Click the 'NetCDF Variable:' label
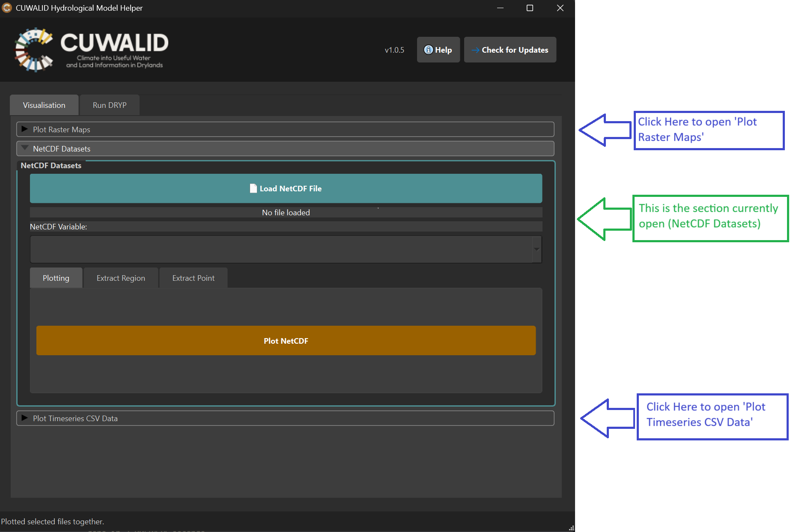Screen dimensions: 790x532 pyautogui.click(x=58, y=226)
